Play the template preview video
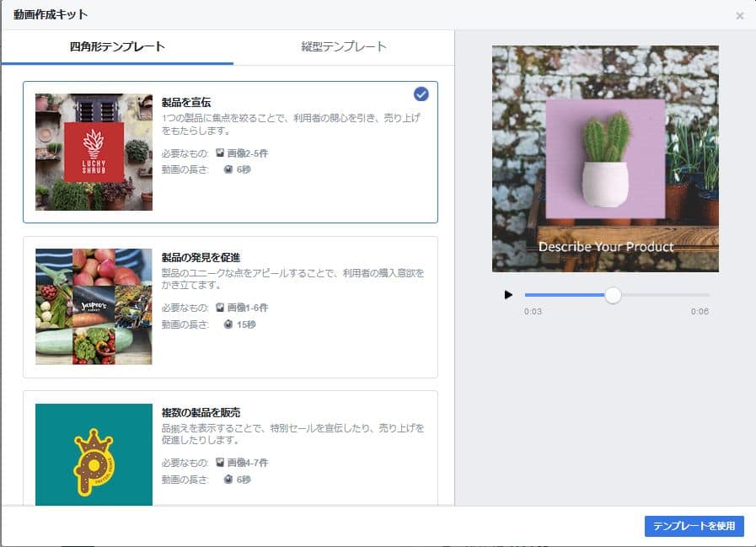This screenshot has height=547, width=756. pyautogui.click(x=508, y=295)
